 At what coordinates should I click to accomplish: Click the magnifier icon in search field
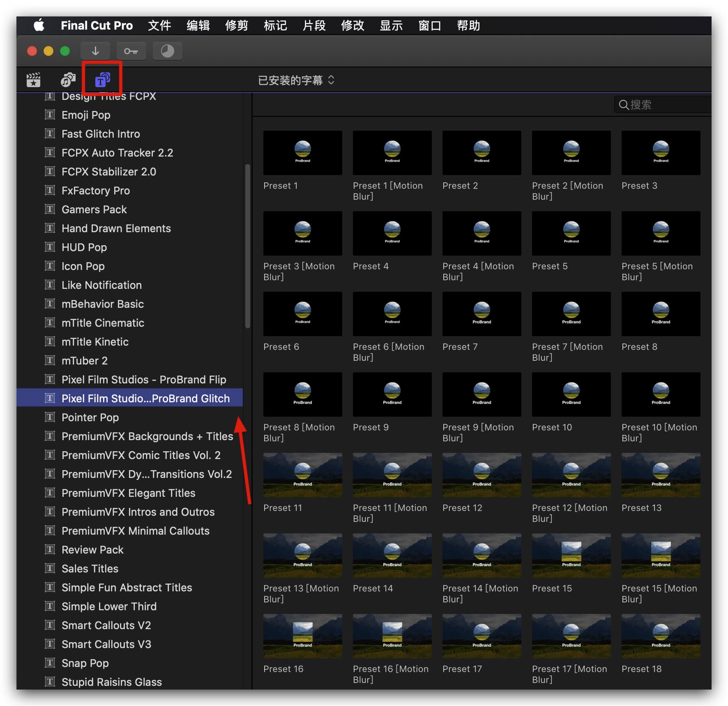pos(623,105)
